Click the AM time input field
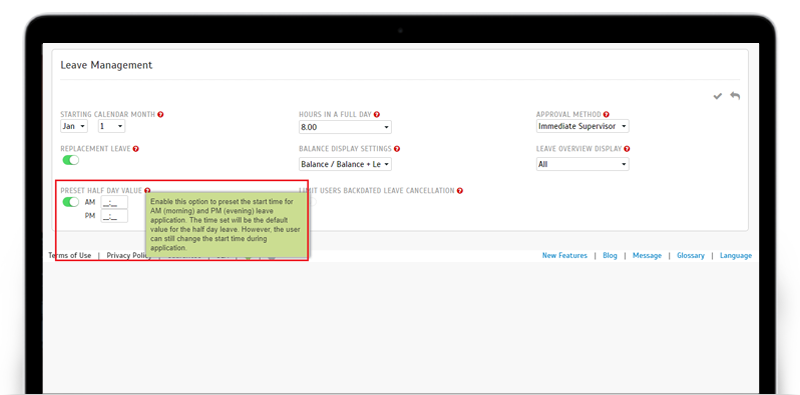The height and width of the screenshot is (395, 800). pyautogui.click(x=114, y=203)
